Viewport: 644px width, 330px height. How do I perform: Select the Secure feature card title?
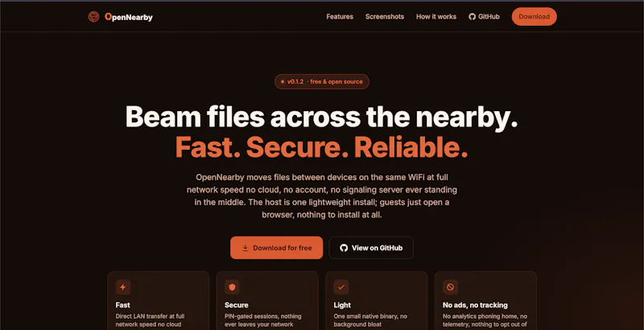[236, 305]
